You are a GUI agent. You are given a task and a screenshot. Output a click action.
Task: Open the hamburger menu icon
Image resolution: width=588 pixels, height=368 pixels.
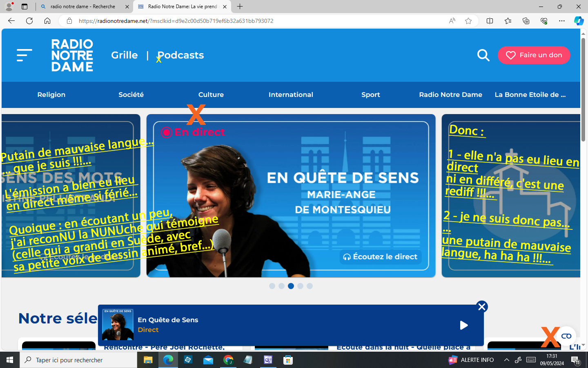pyautogui.click(x=24, y=55)
